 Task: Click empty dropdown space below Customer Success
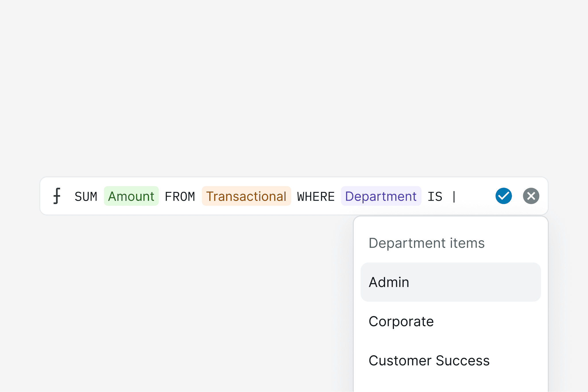click(x=451, y=386)
